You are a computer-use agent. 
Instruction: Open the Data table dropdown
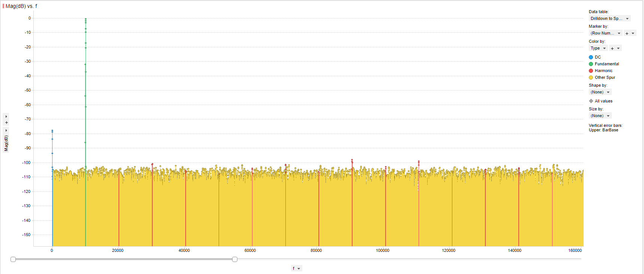point(610,18)
